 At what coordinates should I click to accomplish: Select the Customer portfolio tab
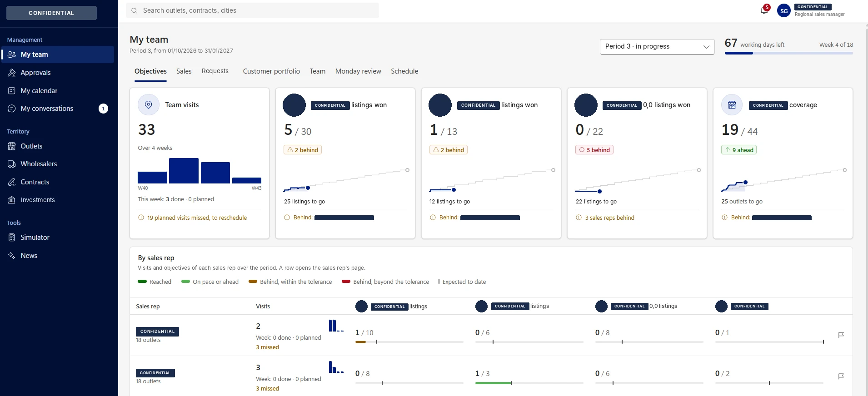click(x=271, y=71)
